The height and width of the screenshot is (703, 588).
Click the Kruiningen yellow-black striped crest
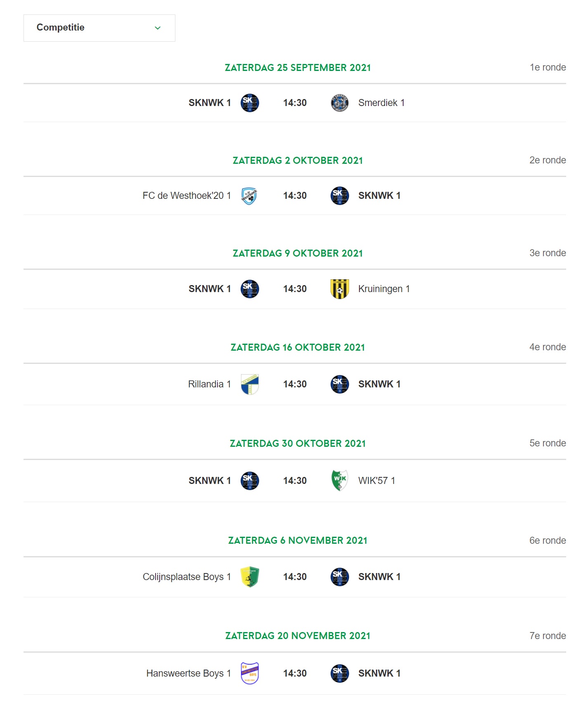coord(340,289)
